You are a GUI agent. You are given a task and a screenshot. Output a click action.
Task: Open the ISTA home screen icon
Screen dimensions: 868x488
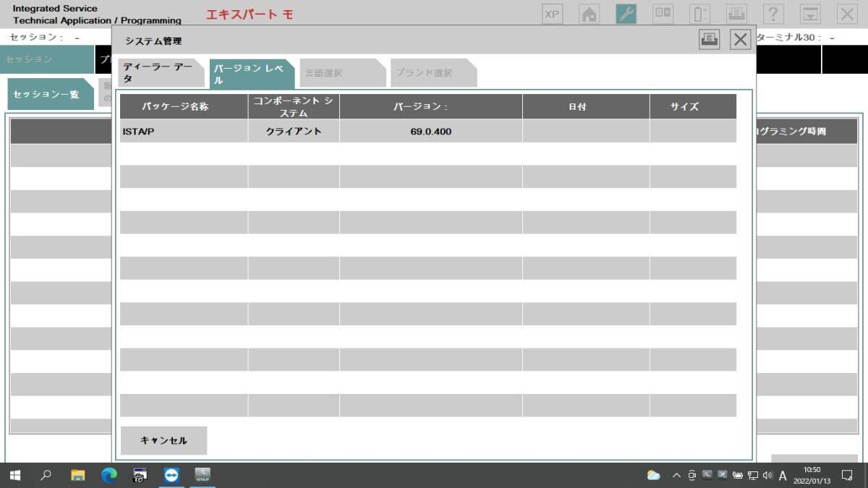tap(588, 13)
